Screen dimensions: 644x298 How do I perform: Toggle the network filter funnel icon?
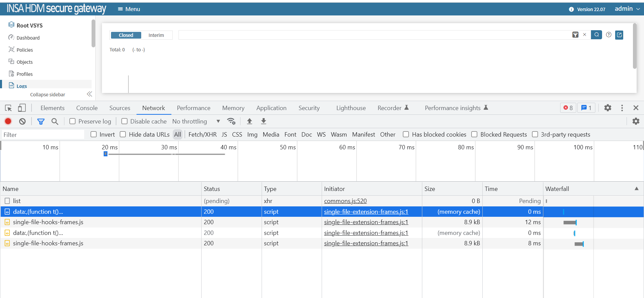click(x=41, y=121)
